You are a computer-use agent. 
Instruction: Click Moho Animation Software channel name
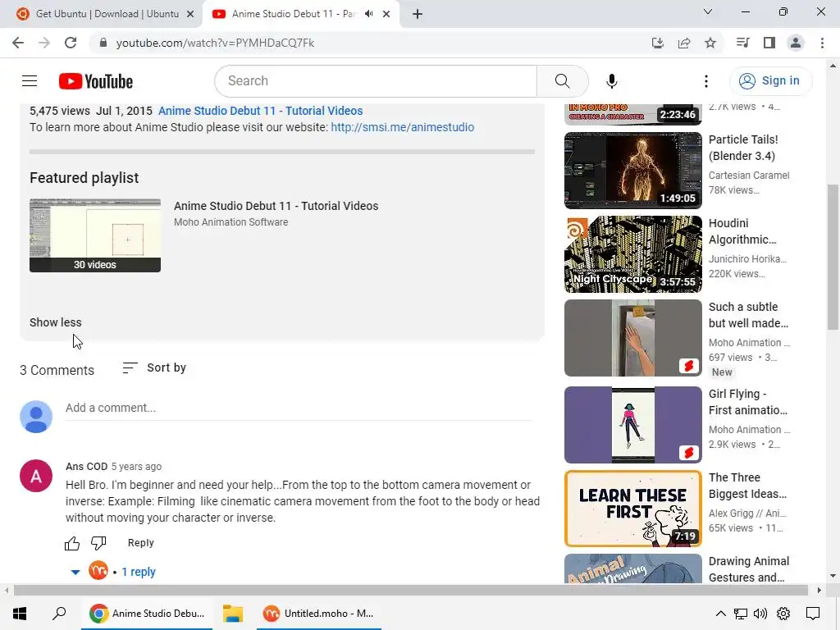pos(231,222)
